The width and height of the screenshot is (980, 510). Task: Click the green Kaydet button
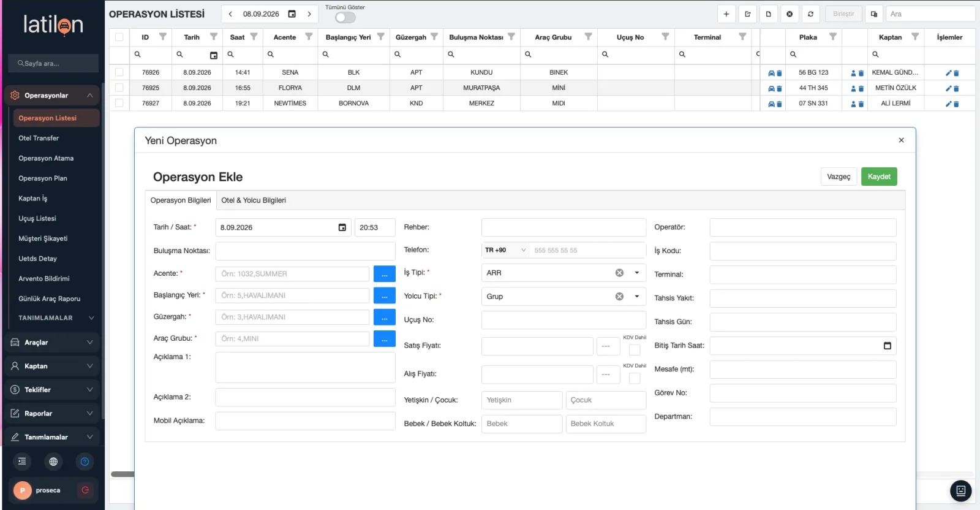click(x=879, y=177)
